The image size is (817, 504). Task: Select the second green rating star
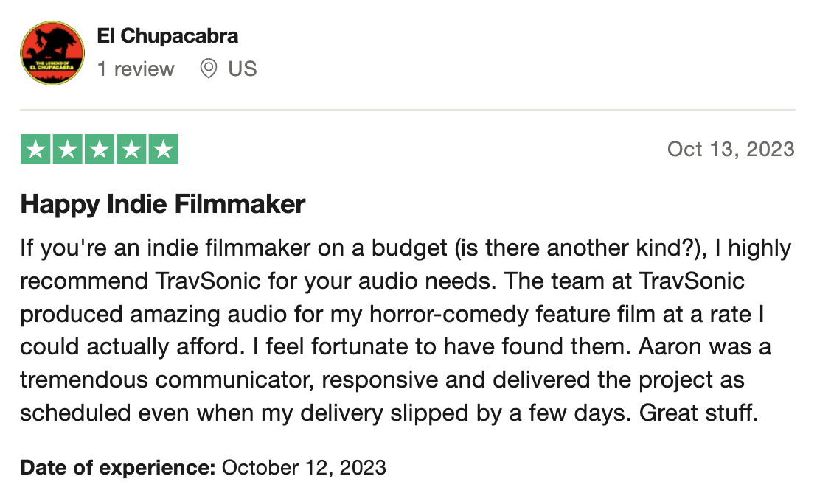click(67, 150)
